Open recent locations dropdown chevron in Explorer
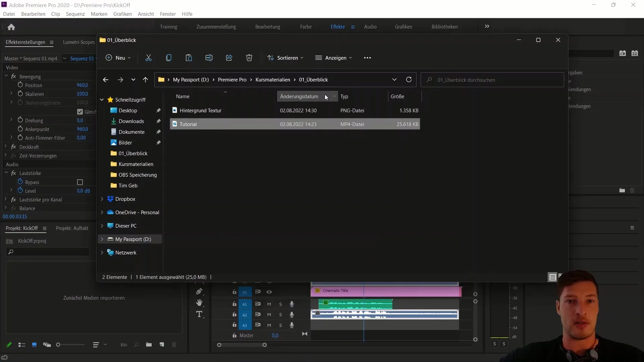Image resolution: width=644 pixels, height=362 pixels. pyautogui.click(x=133, y=80)
